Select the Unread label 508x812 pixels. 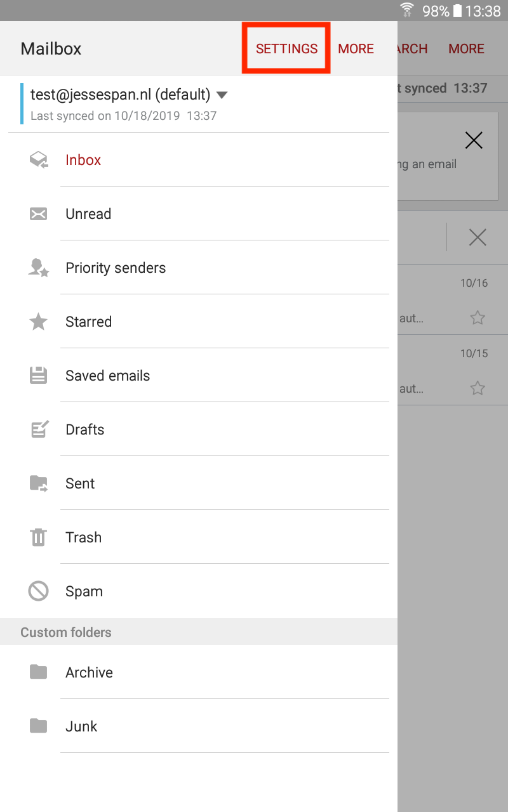(x=88, y=214)
